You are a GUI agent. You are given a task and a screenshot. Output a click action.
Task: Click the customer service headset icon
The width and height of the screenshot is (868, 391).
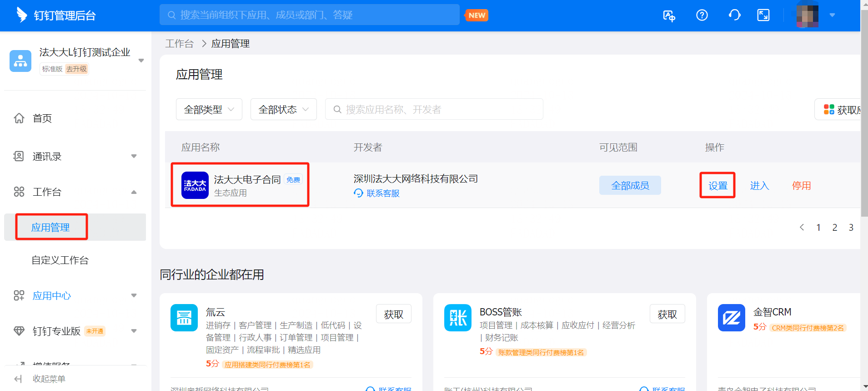(734, 15)
